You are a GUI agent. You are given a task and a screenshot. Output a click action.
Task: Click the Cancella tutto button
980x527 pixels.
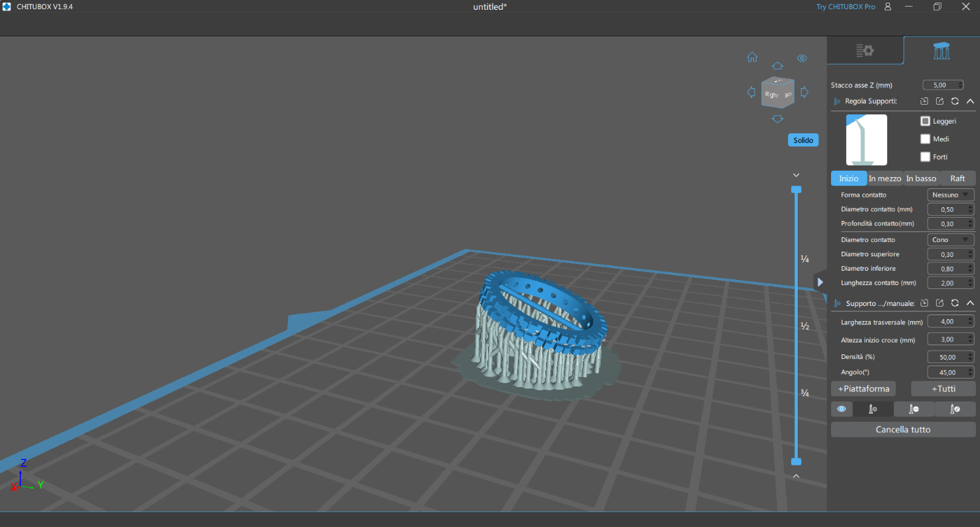coord(903,430)
